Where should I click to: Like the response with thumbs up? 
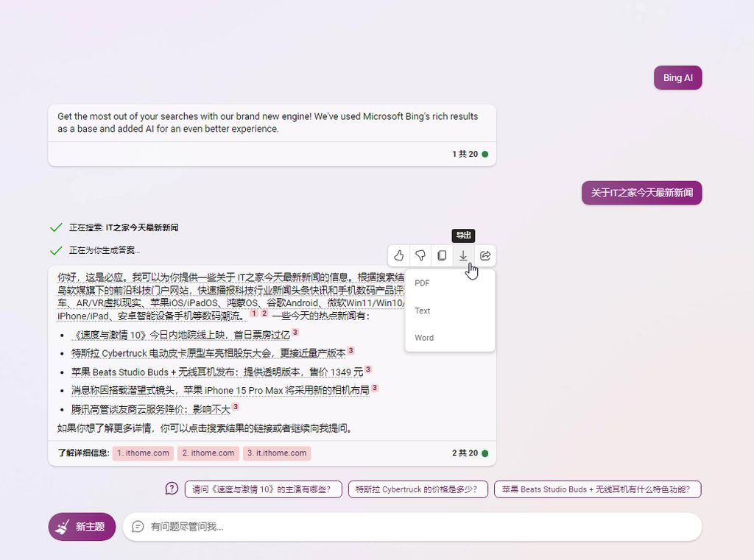click(398, 255)
